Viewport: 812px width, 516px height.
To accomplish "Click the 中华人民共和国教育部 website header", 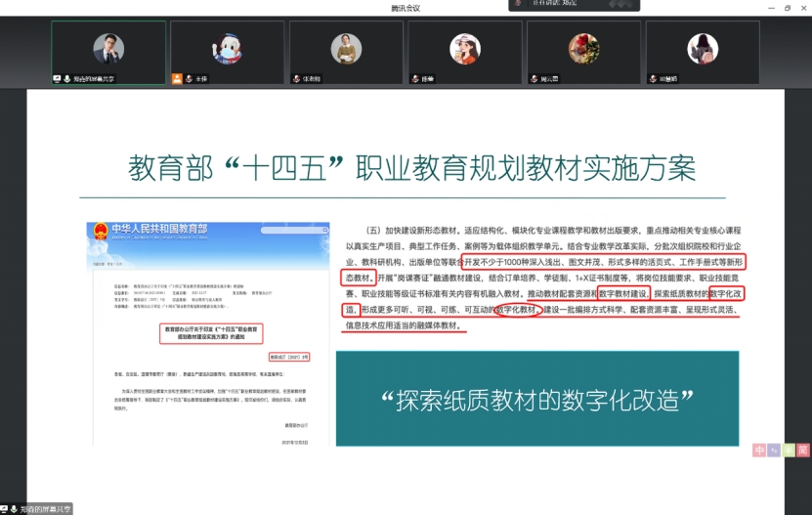I will [x=159, y=229].
